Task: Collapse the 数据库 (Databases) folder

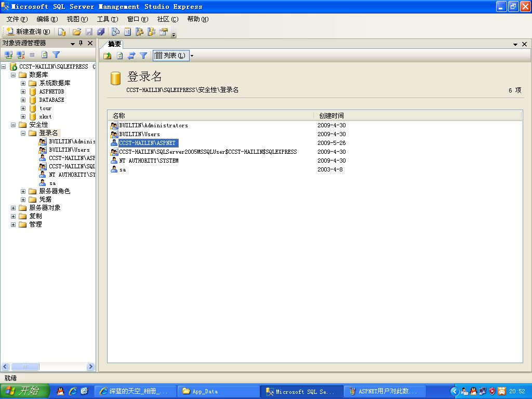Action: click(x=13, y=75)
